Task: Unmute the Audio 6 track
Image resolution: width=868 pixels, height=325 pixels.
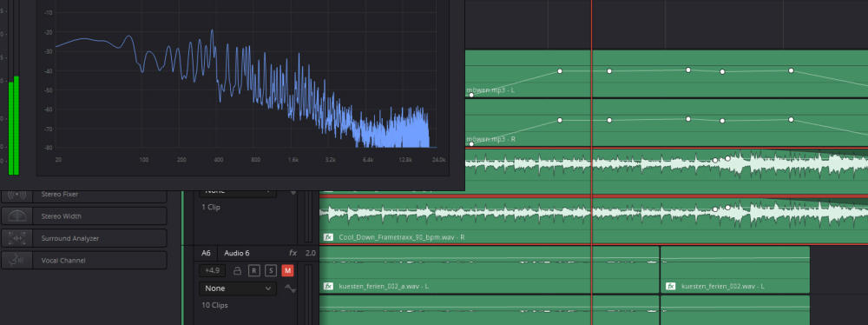Action: [x=287, y=270]
